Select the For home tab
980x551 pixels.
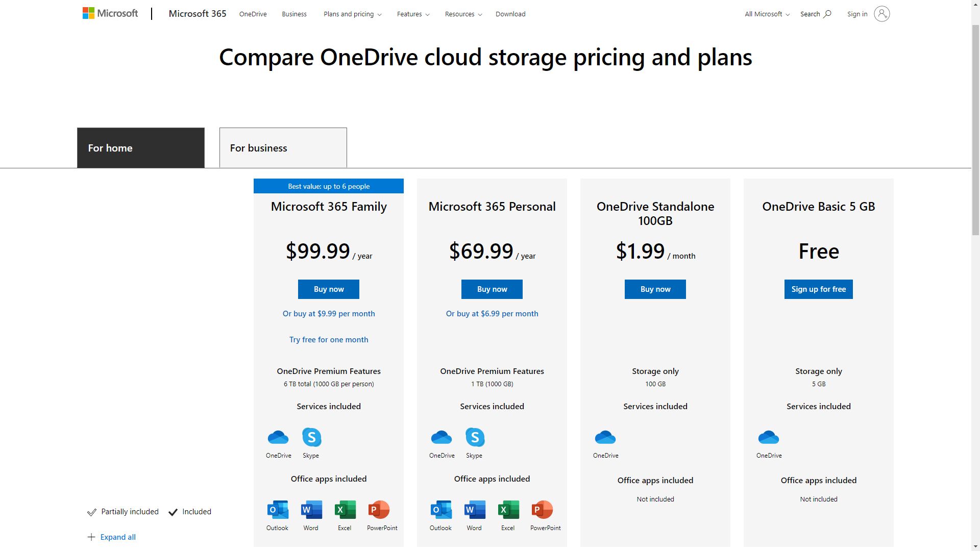[x=141, y=147]
